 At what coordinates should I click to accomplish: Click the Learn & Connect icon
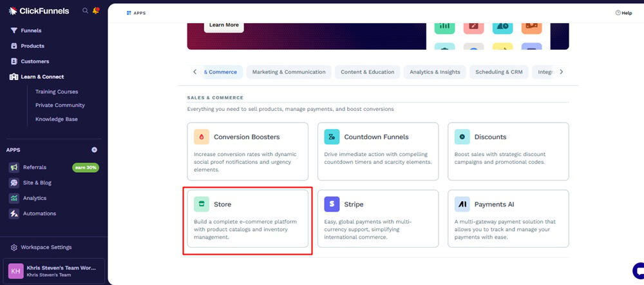[x=14, y=77]
